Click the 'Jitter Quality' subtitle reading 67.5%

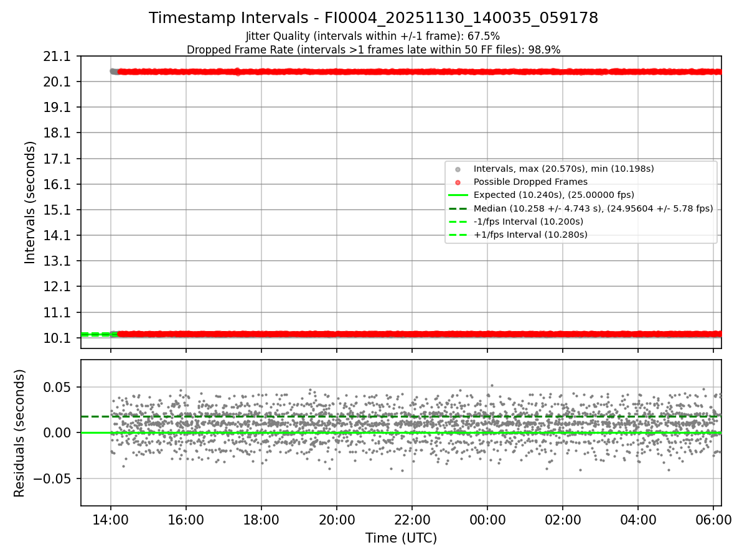point(373,36)
